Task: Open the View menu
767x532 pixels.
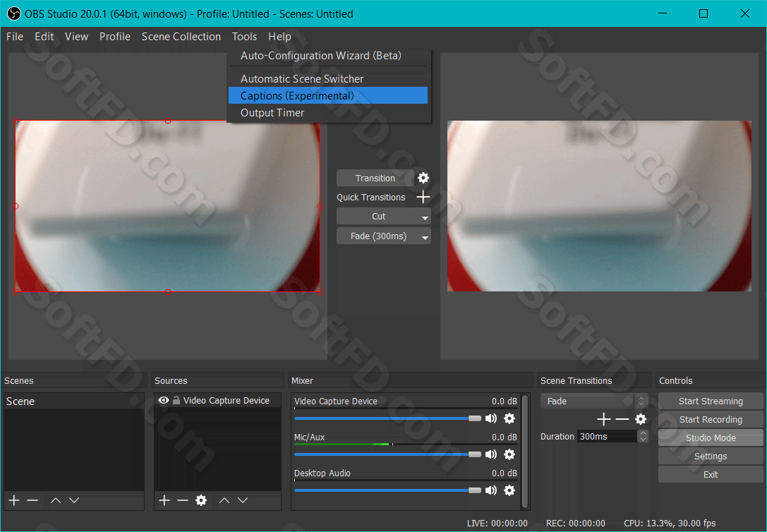Action: pos(76,37)
